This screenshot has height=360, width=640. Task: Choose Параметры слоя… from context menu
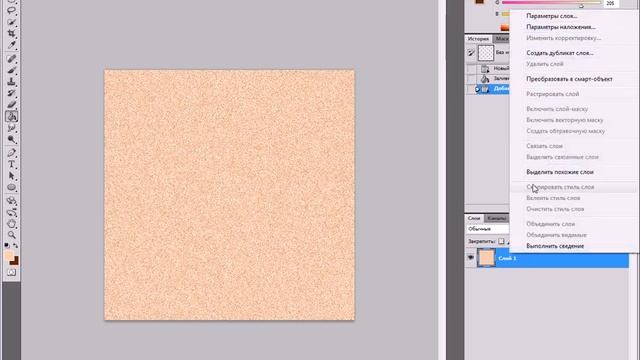(x=551, y=16)
